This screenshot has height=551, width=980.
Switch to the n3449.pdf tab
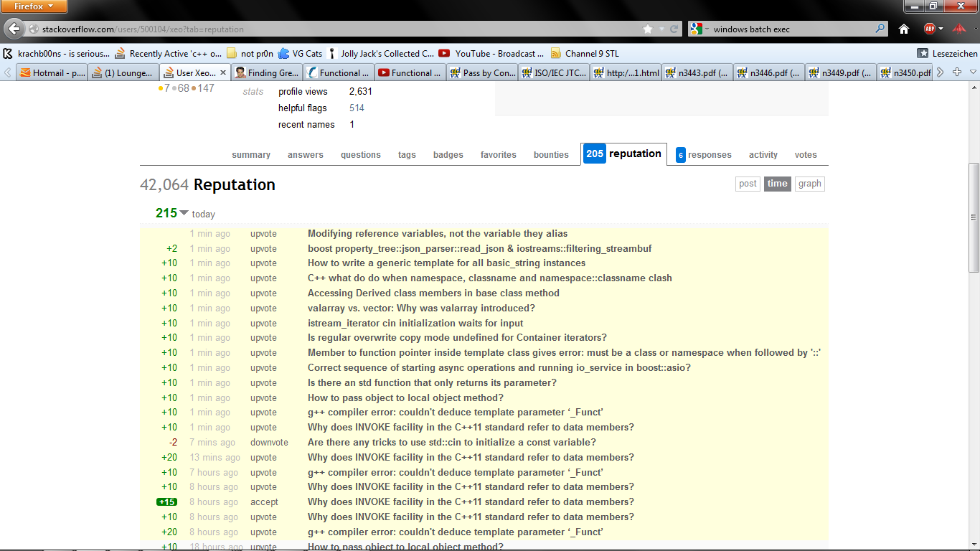(x=841, y=72)
